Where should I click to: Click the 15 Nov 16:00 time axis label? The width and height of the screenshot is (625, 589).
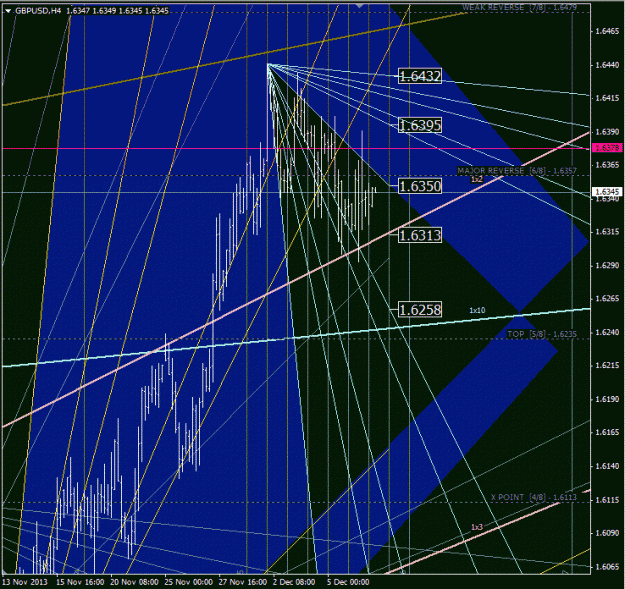point(80,582)
